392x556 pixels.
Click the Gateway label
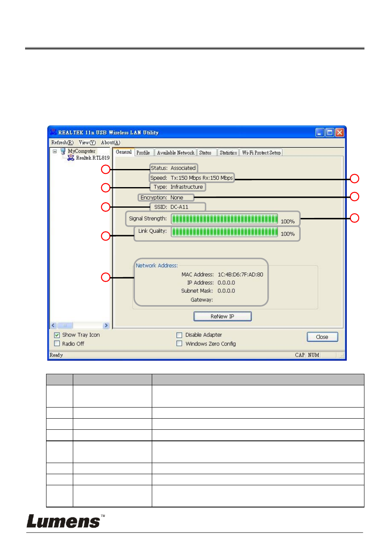pyautogui.click(x=202, y=300)
